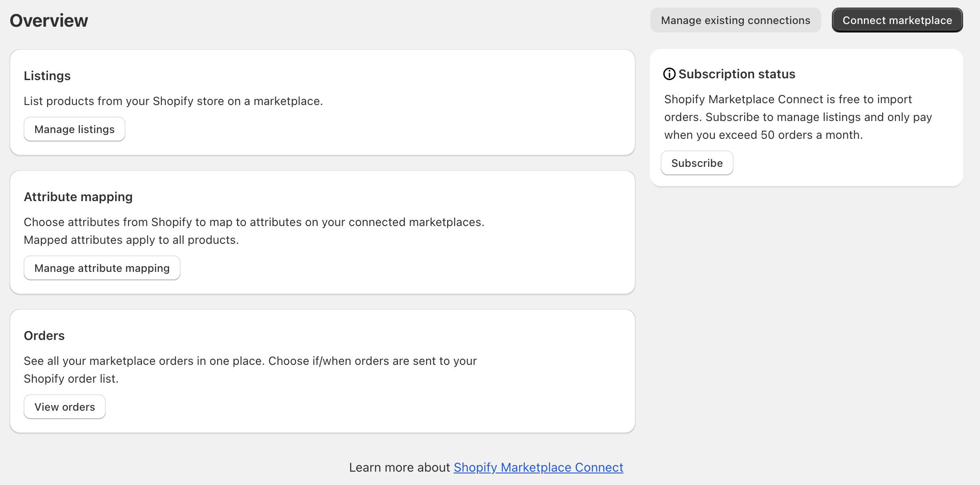Click the Subscription status heading text
This screenshot has width=980, height=485.
tap(737, 74)
